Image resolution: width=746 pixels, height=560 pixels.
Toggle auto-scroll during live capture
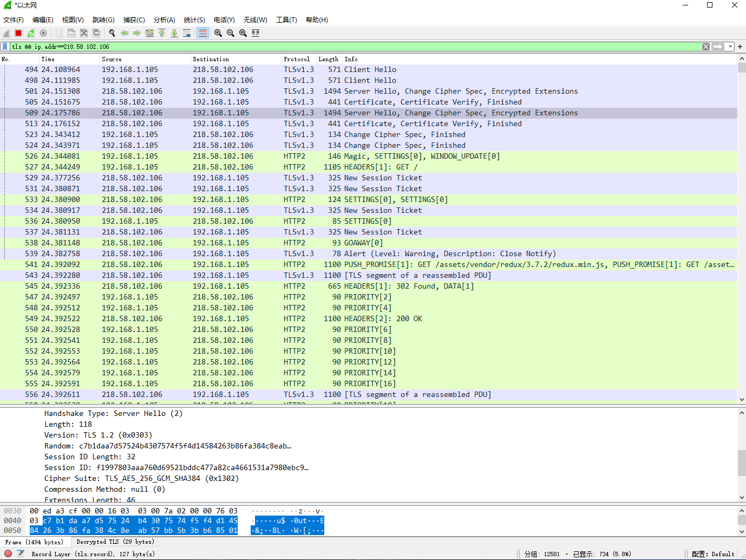[187, 33]
